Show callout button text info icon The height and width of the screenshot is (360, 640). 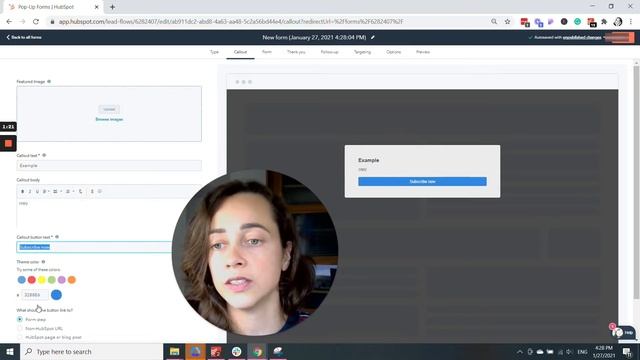(x=57, y=237)
